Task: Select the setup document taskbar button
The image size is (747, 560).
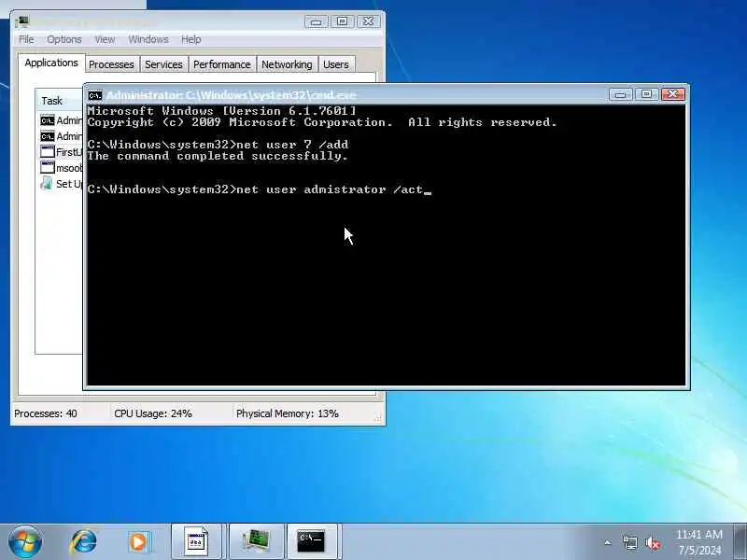Action: point(196,542)
